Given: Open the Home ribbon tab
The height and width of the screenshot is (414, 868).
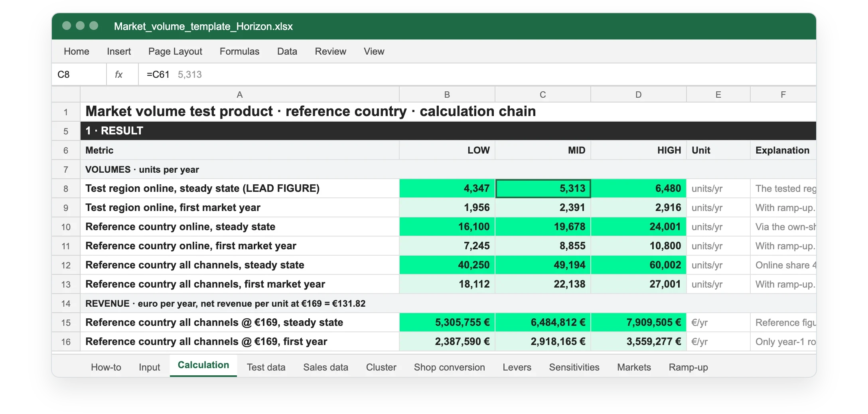Looking at the screenshot, I should [x=77, y=51].
